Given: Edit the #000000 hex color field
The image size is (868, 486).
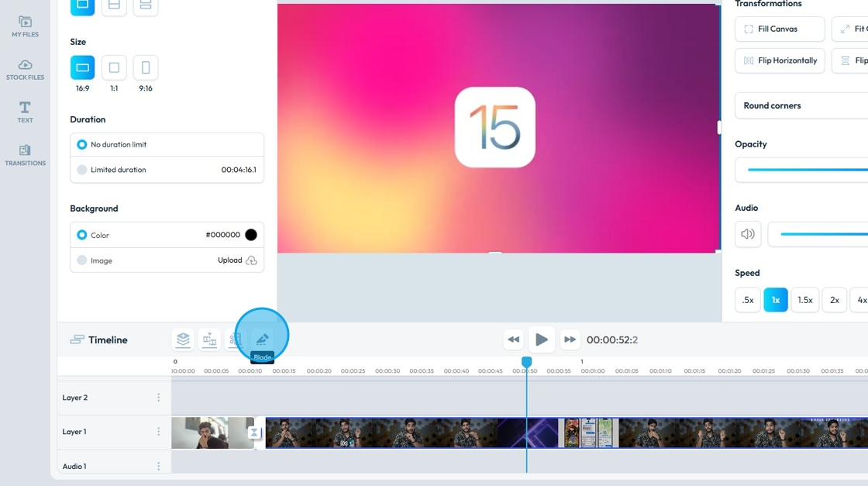Looking at the screenshot, I should click(222, 235).
